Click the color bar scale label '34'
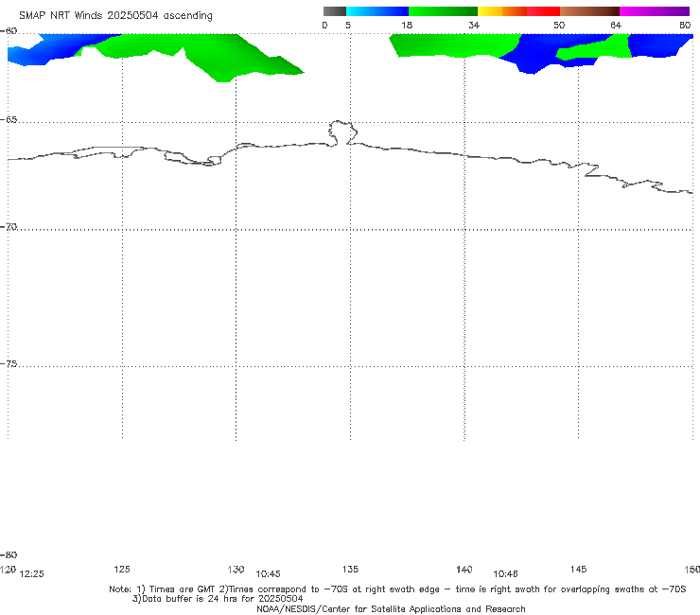This screenshot has height=615, width=700. coord(474,26)
